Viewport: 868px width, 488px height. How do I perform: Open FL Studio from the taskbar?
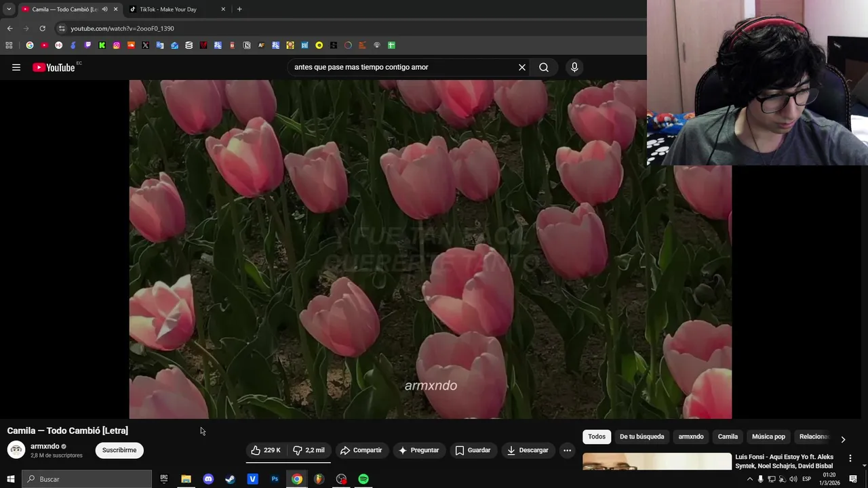click(319, 479)
